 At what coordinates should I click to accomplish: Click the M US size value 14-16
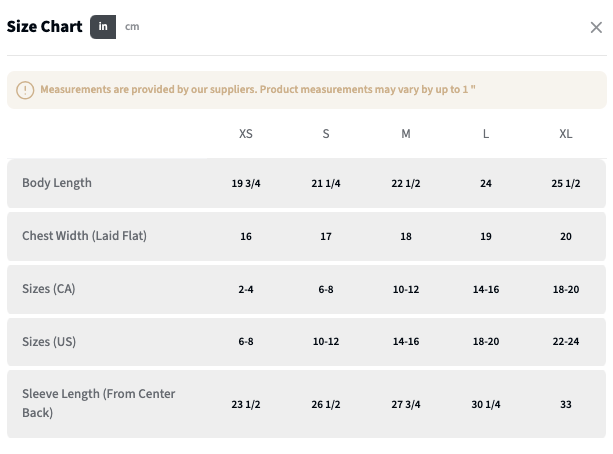pos(406,342)
